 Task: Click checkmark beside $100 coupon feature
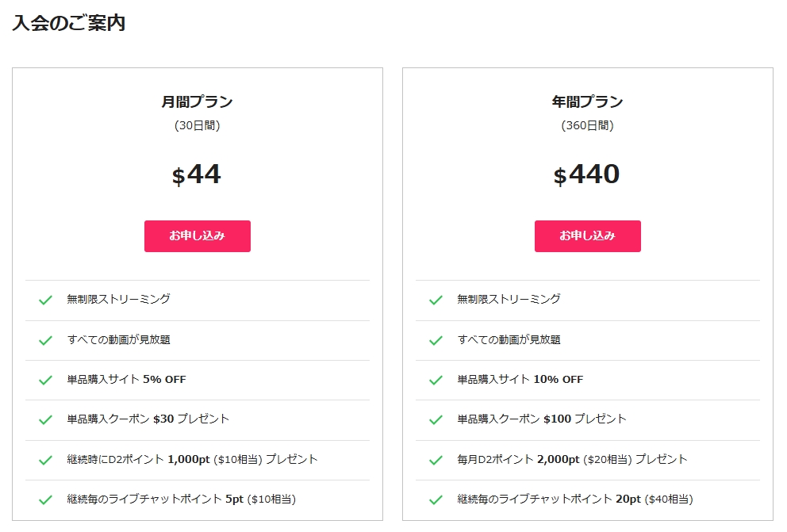[436, 419]
